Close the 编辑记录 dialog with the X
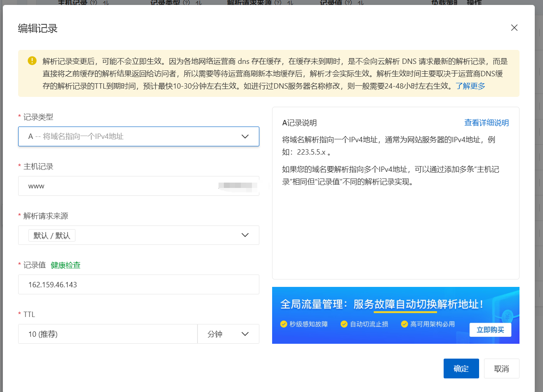Image resolution: width=543 pixels, height=392 pixels. tap(514, 28)
